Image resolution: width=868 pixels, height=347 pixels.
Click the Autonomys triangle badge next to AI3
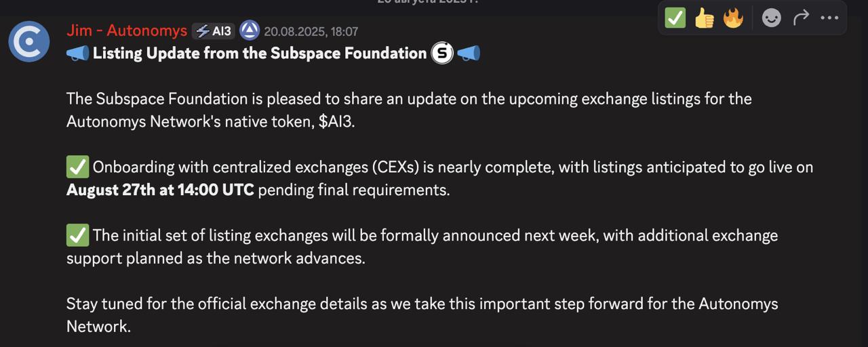(x=250, y=30)
